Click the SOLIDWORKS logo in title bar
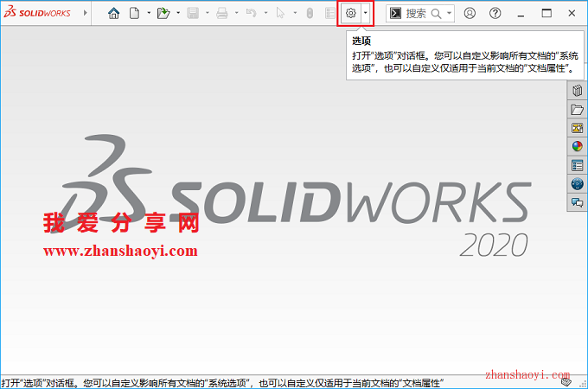 pos(36,12)
